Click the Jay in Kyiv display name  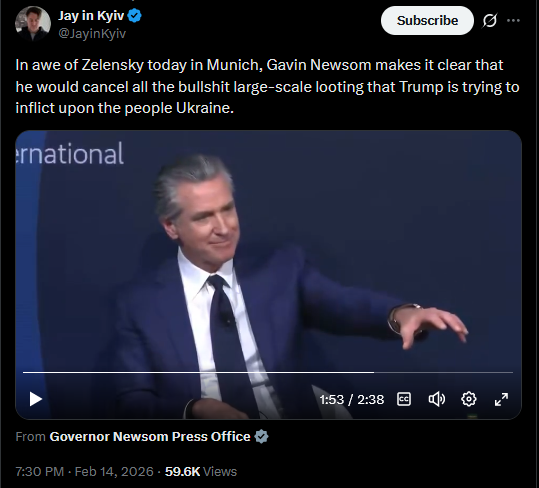(x=91, y=16)
